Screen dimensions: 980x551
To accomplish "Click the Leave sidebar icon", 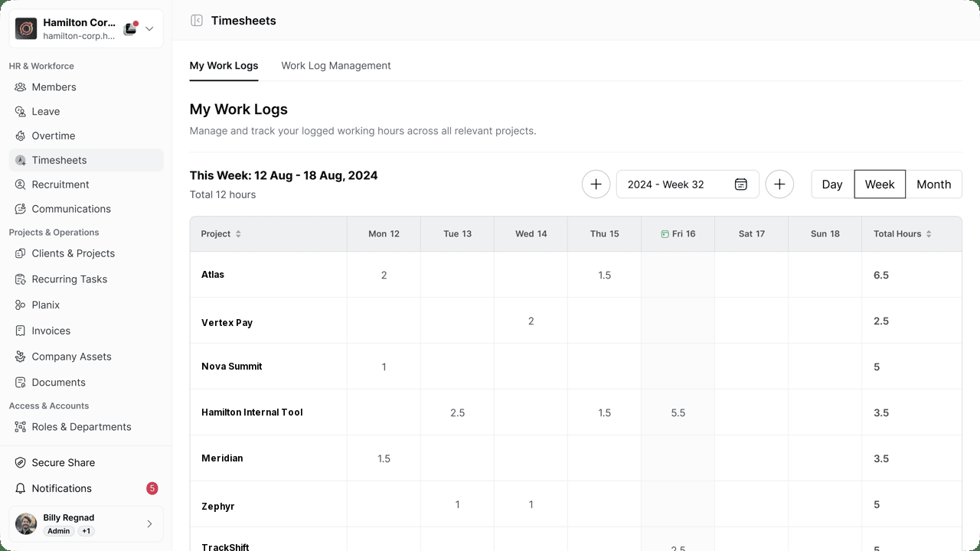I will click(21, 112).
